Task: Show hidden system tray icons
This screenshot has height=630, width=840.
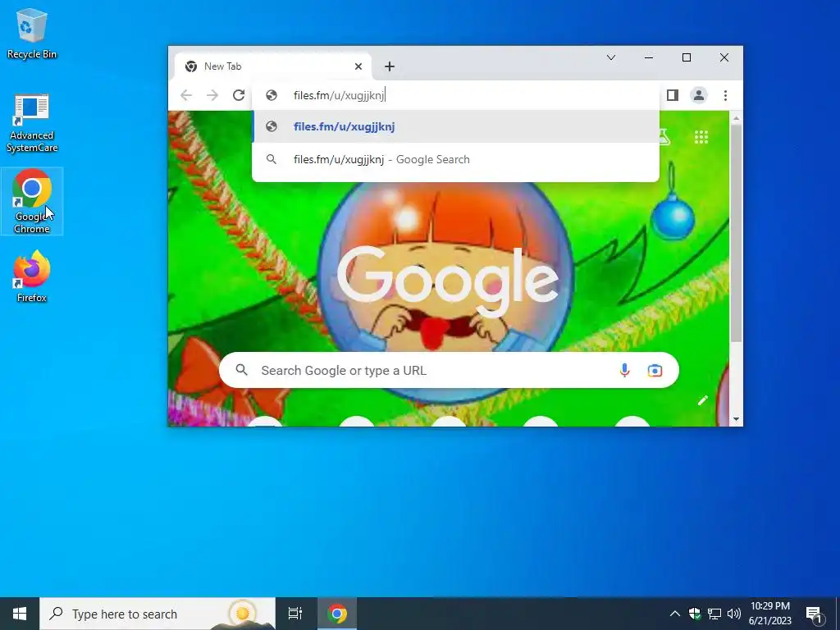Action: click(x=675, y=614)
